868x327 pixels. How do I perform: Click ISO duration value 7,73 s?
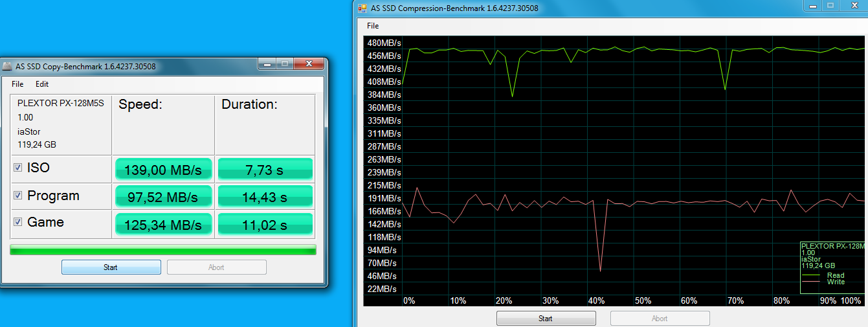265,170
